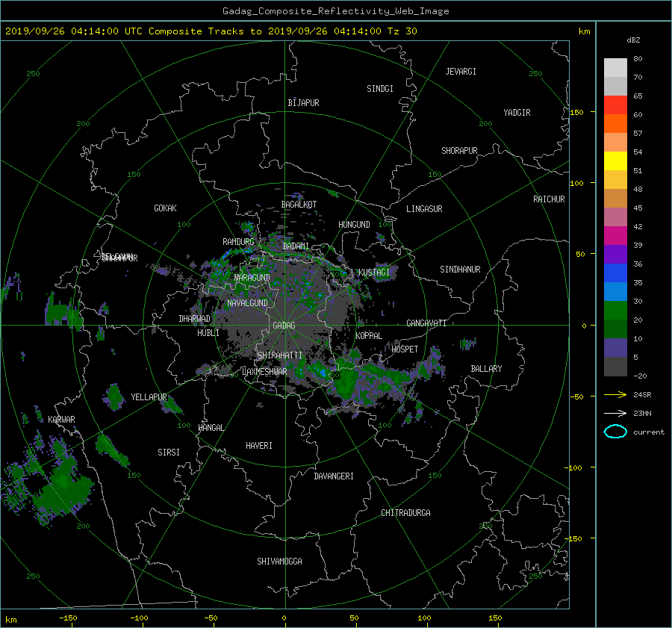Click the BAGALKOT city label

299,205
